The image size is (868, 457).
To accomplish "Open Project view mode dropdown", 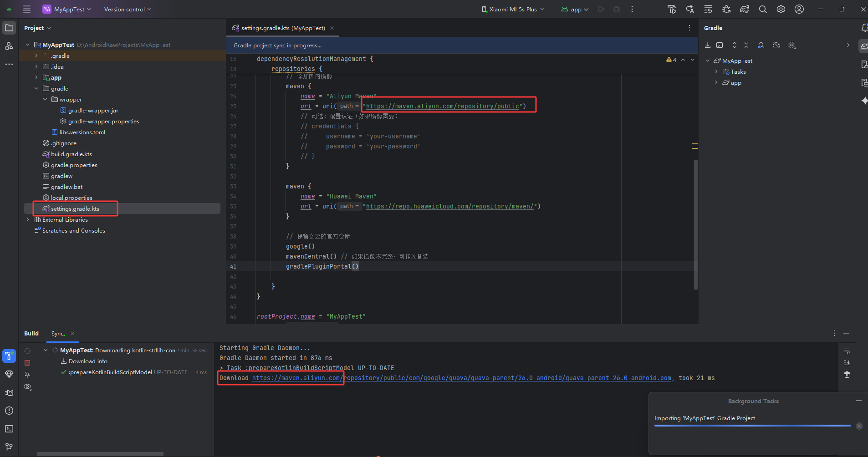I will point(37,28).
